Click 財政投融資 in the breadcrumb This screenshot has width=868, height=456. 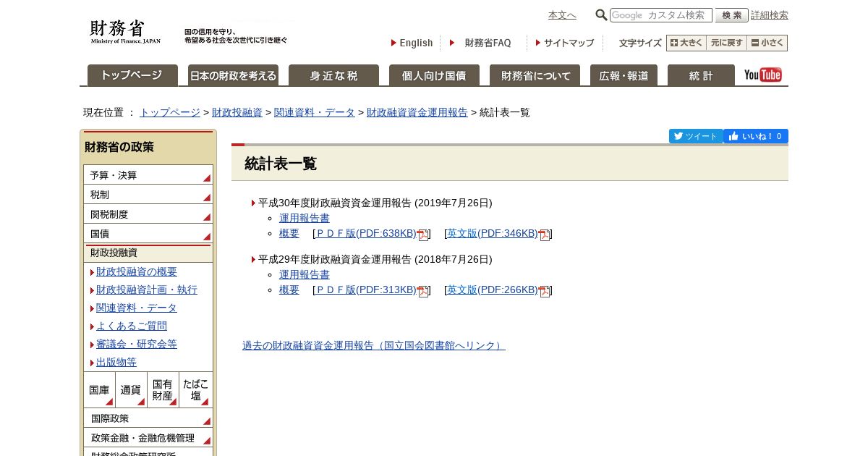pyautogui.click(x=237, y=112)
